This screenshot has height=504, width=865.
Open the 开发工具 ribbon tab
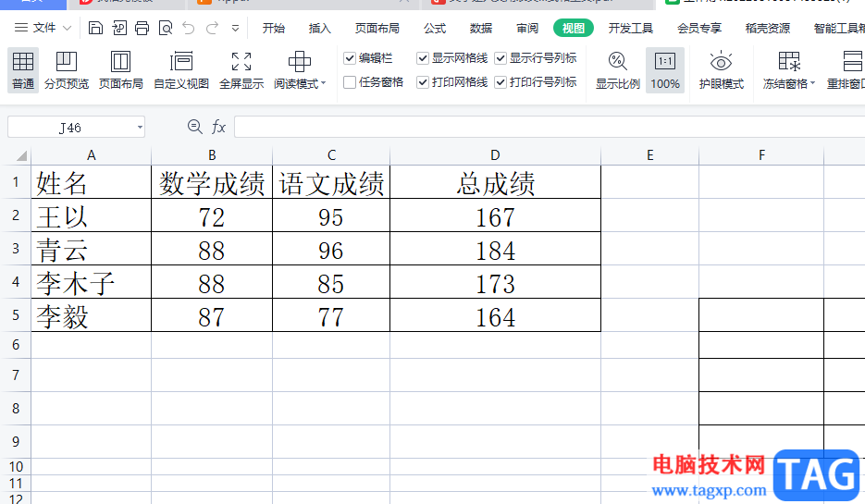click(631, 28)
